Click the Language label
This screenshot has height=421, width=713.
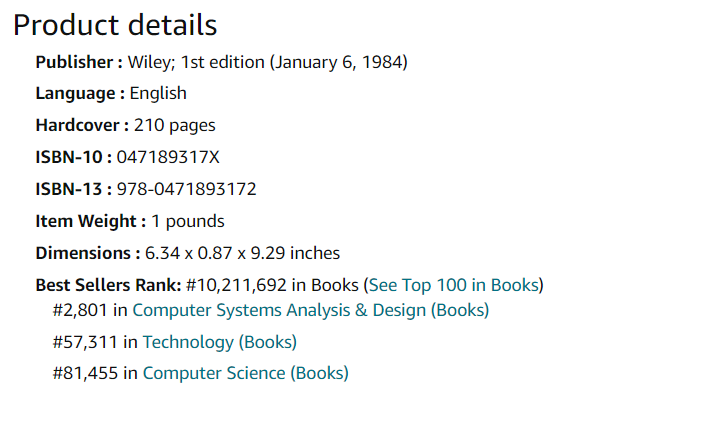point(80,94)
